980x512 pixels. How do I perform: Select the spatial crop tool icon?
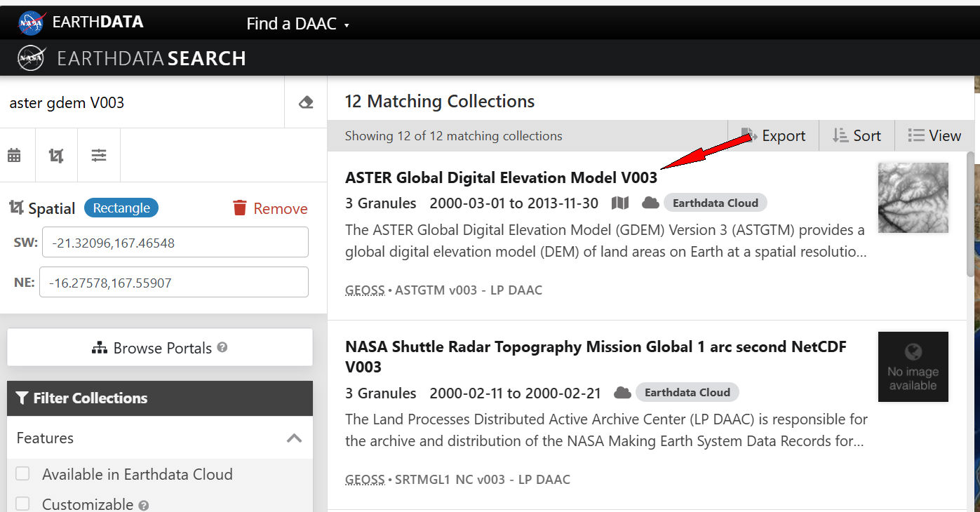point(56,155)
